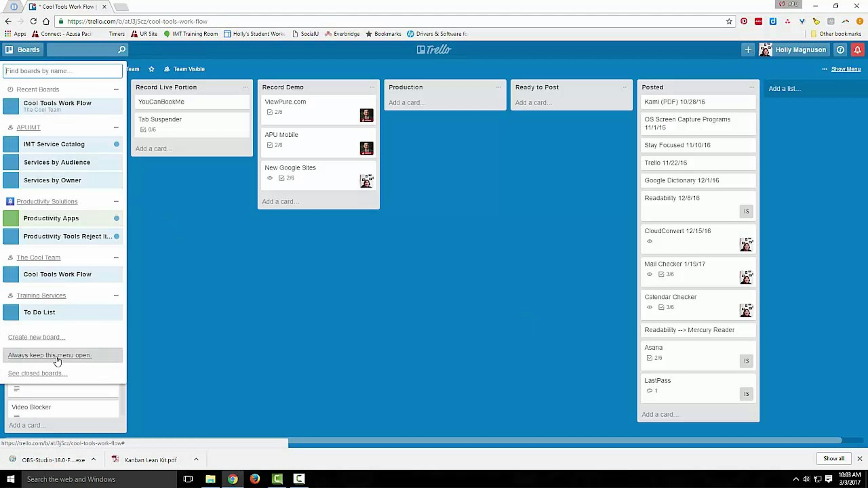Open the Record Live Portion list menu

tap(245, 87)
